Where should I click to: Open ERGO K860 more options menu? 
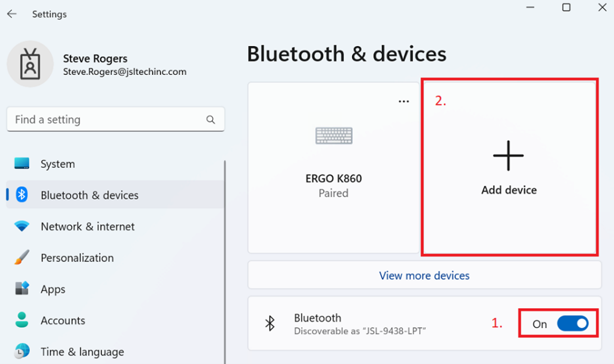[x=404, y=101]
